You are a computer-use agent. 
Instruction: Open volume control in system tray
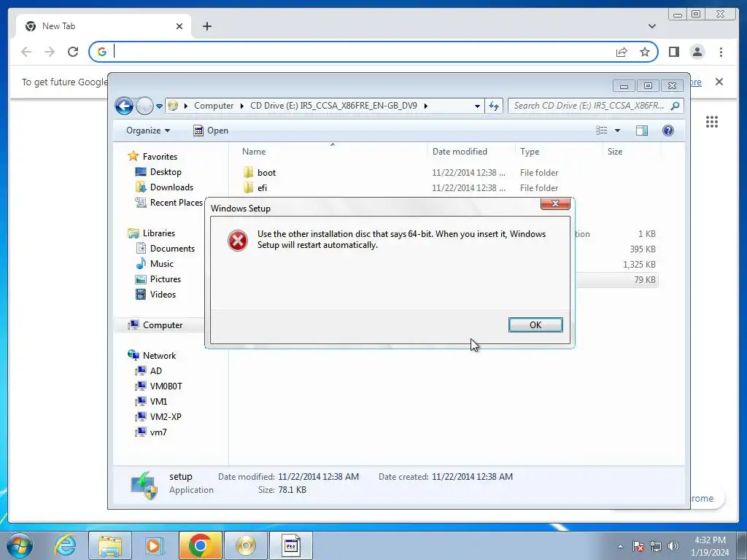[673, 546]
